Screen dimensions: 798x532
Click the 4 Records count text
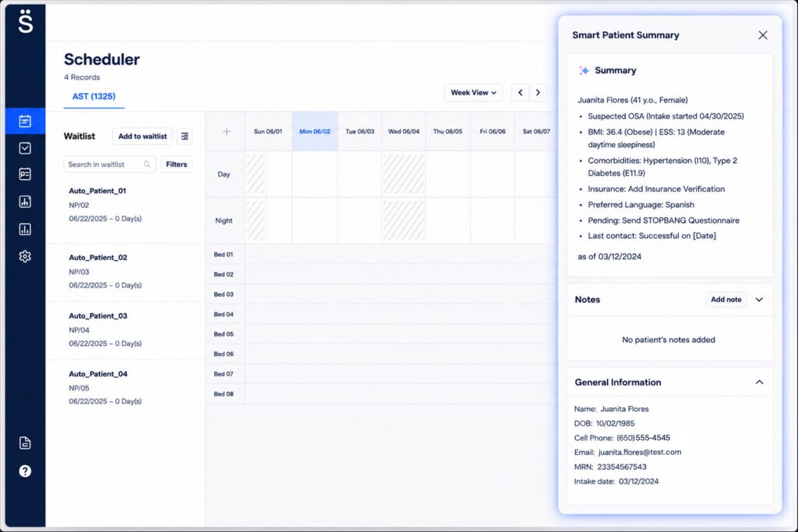coord(82,77)
